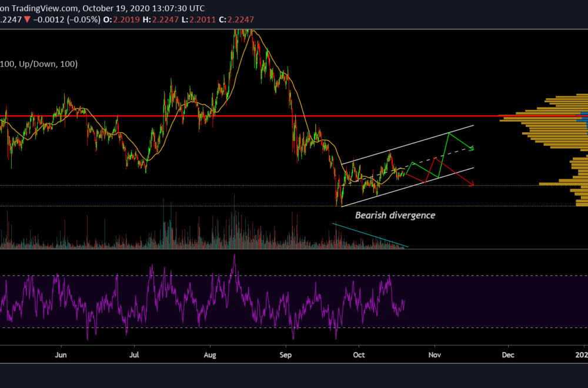Click the Jul label on time axis
Image resolution: width=588 pixels, height=388 pixels.
tap(134, 354)
